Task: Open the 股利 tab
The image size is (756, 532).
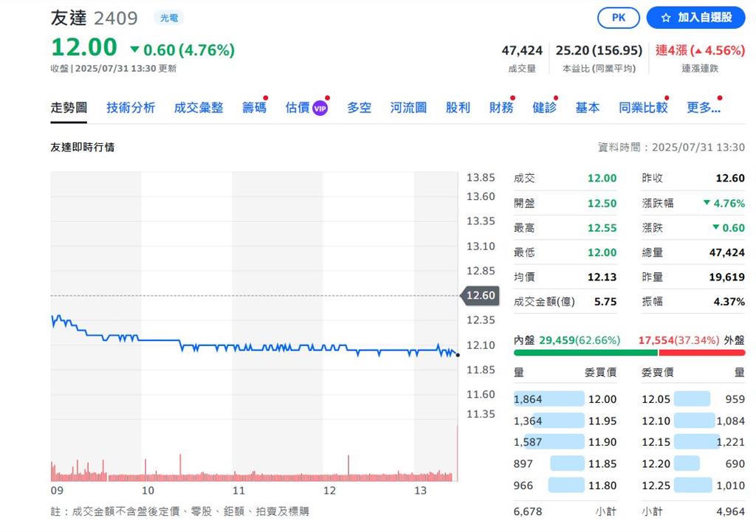Action: [458, 108]
